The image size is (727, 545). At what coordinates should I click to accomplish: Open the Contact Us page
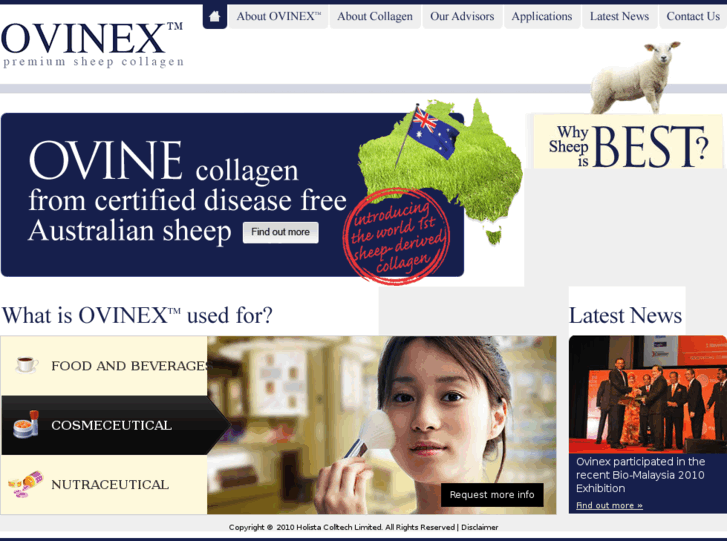[x=693, y=17]
